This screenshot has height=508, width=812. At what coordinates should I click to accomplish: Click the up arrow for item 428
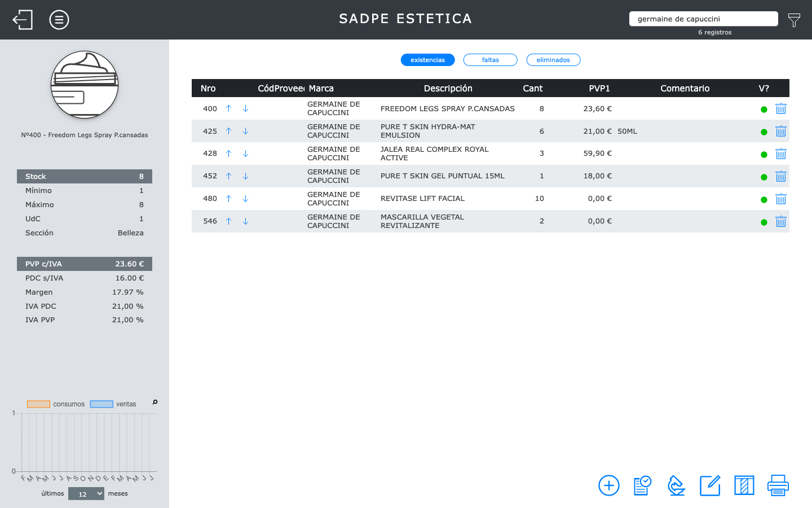[x=228, y=154]
